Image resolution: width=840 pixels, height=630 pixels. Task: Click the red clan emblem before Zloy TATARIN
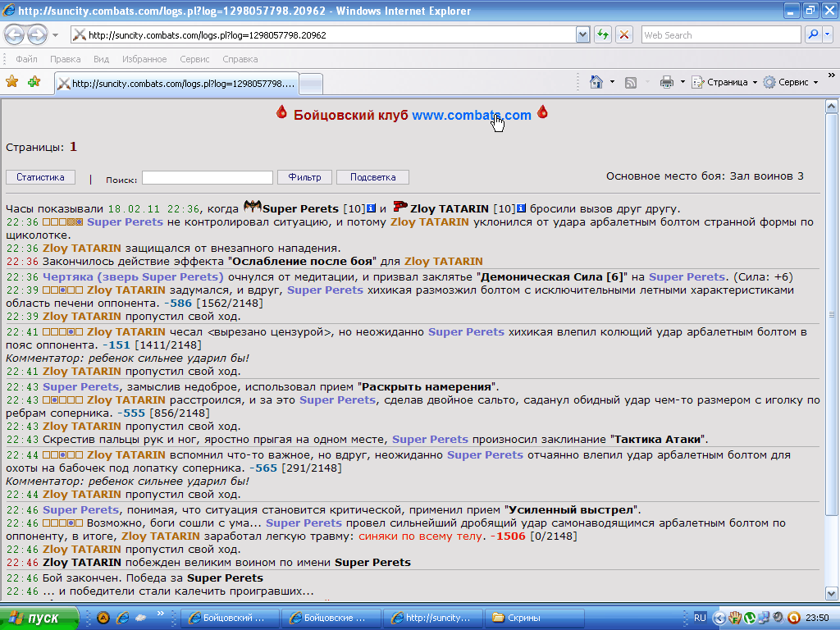click(400, 206)
